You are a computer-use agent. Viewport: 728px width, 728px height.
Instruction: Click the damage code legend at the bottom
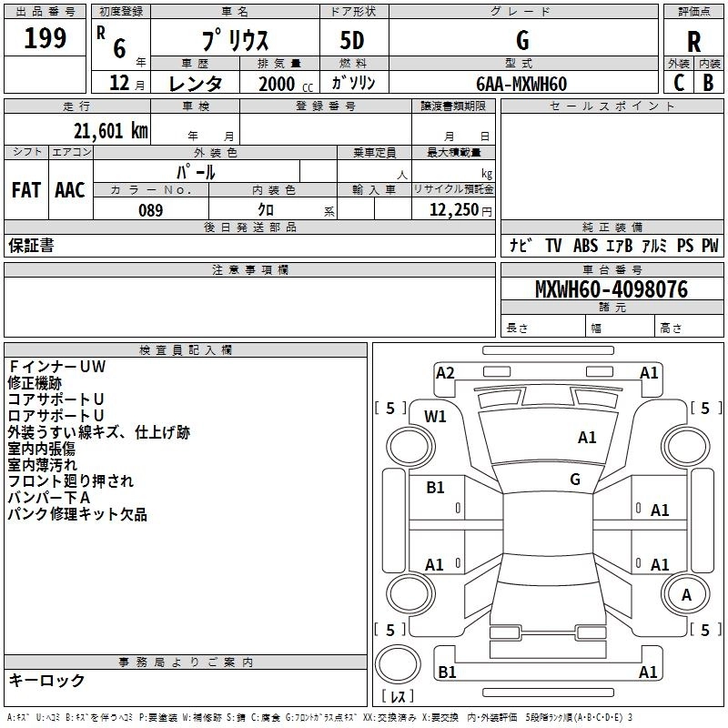coord(319,717)
